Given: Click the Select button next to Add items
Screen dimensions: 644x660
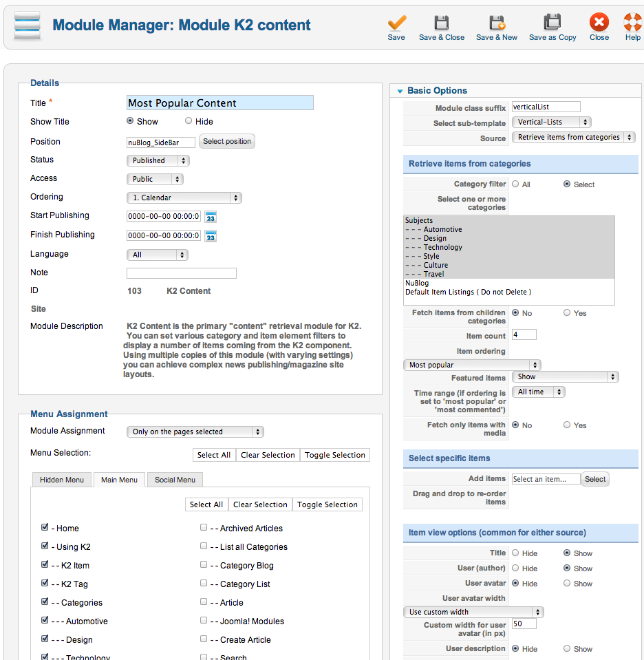Looking at the screenshot, I should (x=595, y=479).
